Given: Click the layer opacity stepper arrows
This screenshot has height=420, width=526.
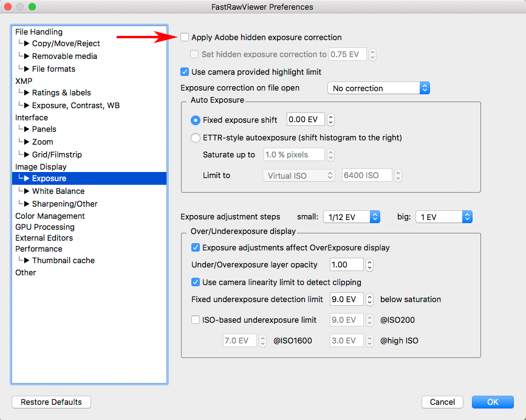Looking at the screenshot, I should click(x=370, y=264).
